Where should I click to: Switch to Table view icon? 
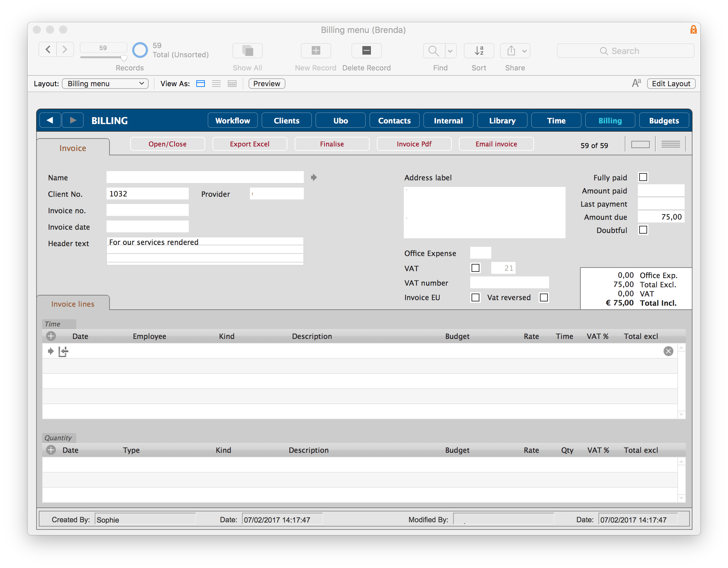point(232,84)
